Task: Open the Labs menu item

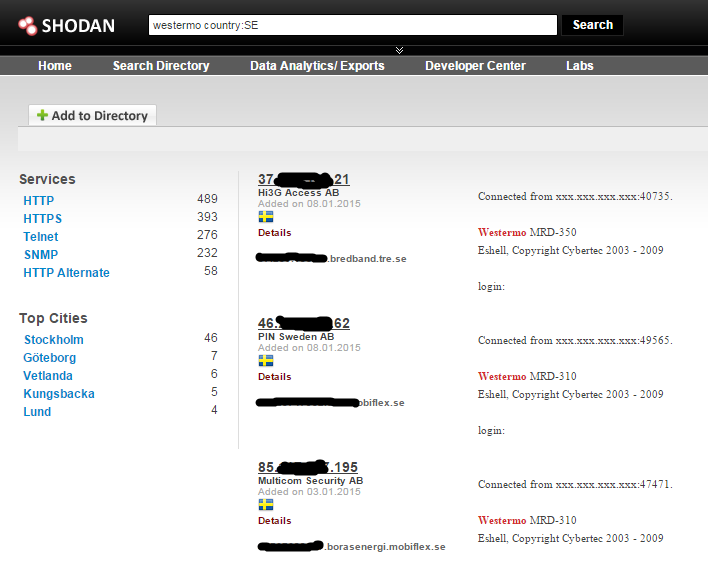Action: [579, 66]
